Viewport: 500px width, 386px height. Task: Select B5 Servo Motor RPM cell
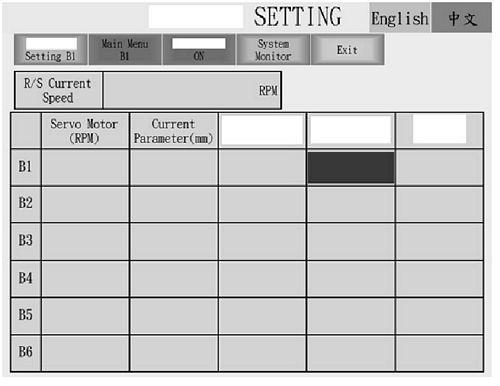(x=85, y=316)
